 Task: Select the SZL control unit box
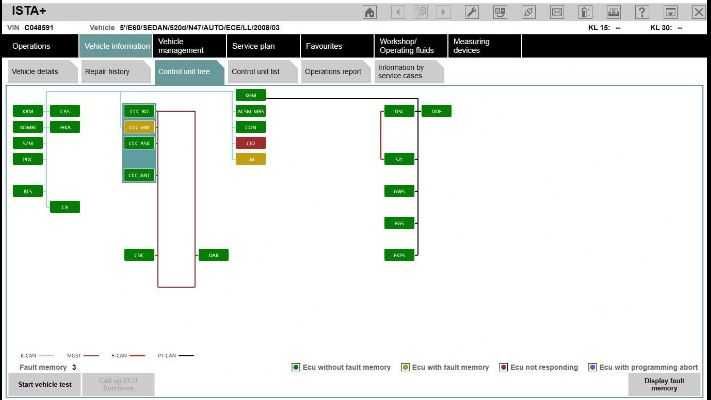click(399, 159)
